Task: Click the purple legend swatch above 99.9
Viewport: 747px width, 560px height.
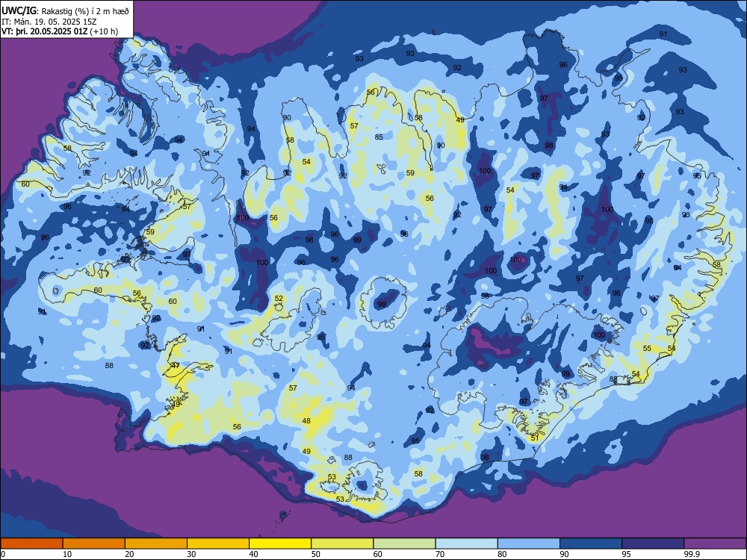Action: click(715, 544)
